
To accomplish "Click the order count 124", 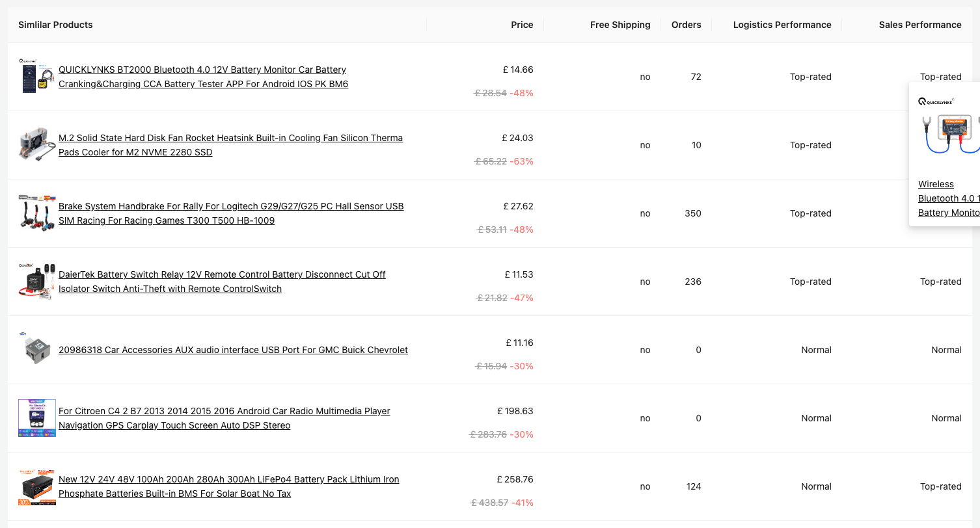I will tap(694, 486).
